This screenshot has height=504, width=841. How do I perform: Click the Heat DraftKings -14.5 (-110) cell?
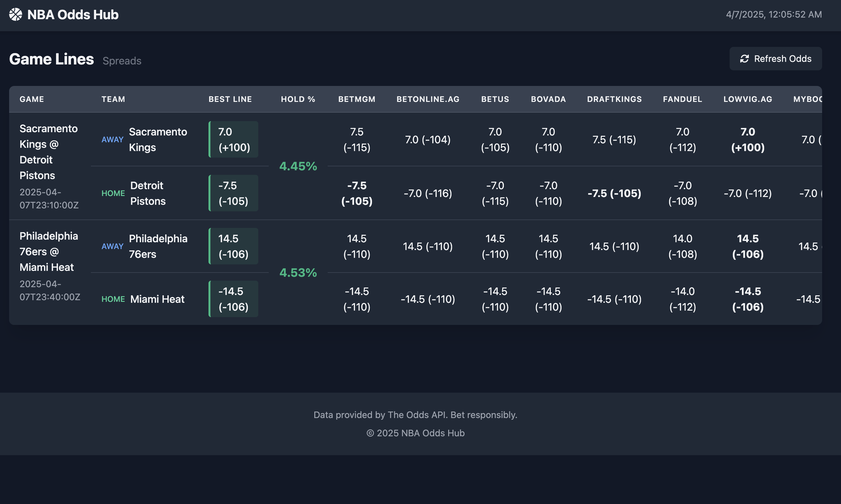click(614, 299)
